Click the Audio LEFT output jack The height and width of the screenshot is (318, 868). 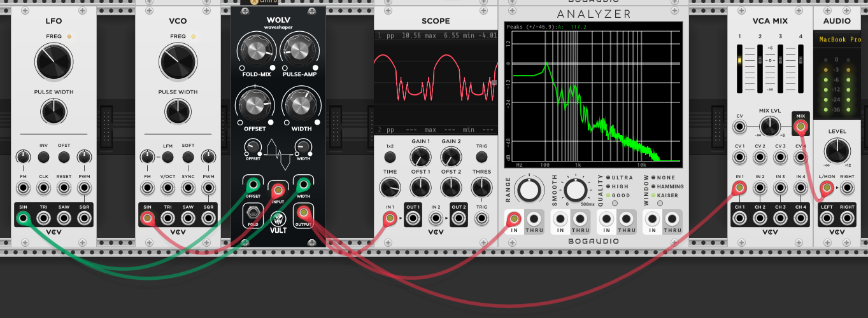[827, 218]
